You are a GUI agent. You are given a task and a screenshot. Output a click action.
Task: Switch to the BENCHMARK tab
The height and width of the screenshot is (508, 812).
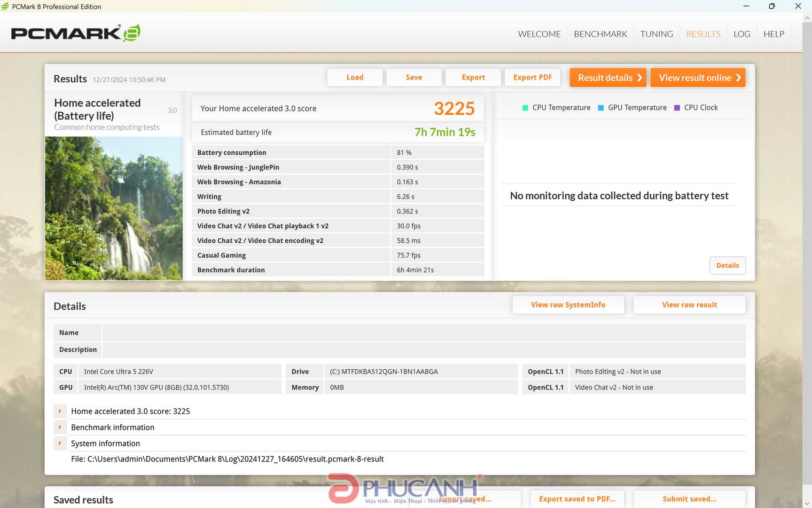pos(601,34)
